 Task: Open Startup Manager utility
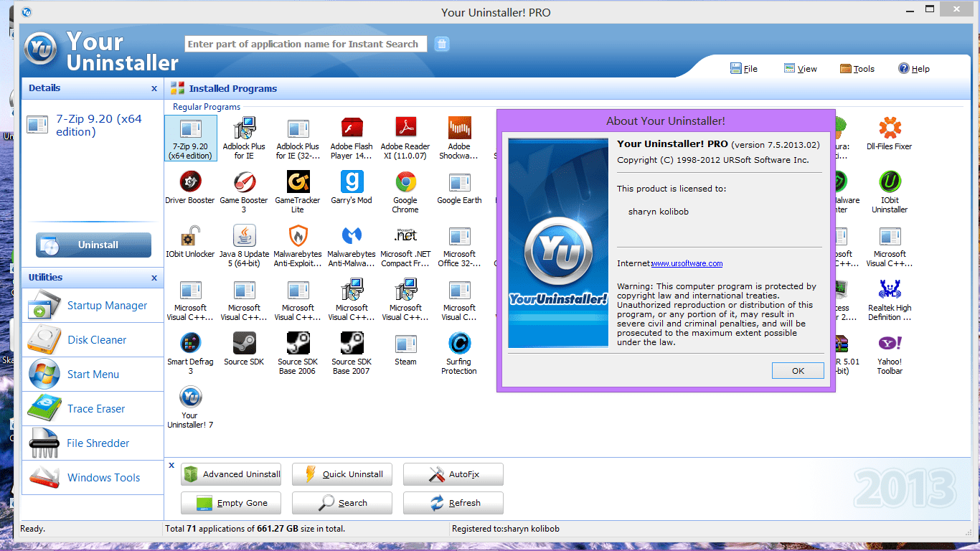pyautogui.click(x=93, y=306)
